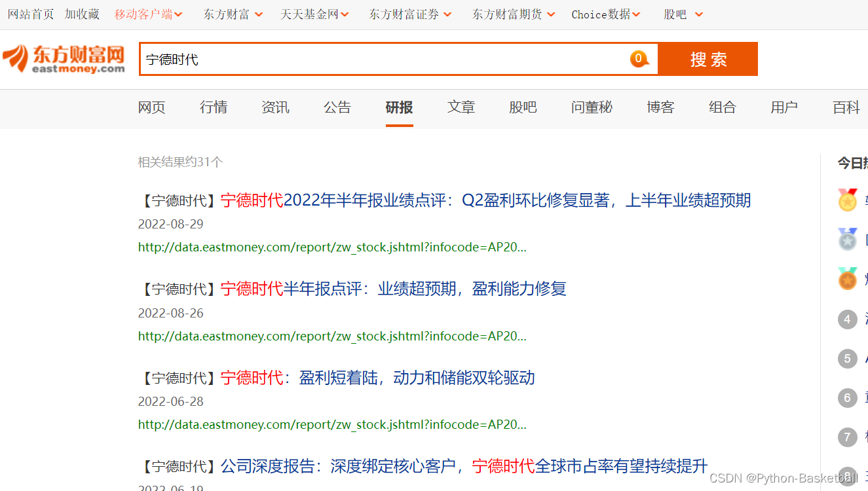Click the 加收藏 link

(x=82, y=14)
